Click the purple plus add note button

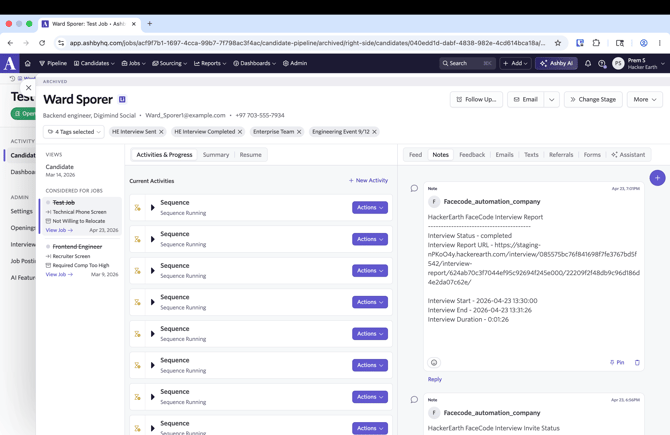point(657,178)
